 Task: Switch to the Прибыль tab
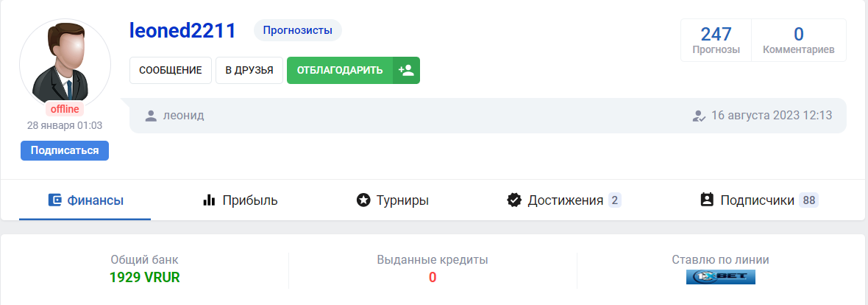(x=240, y=200)
